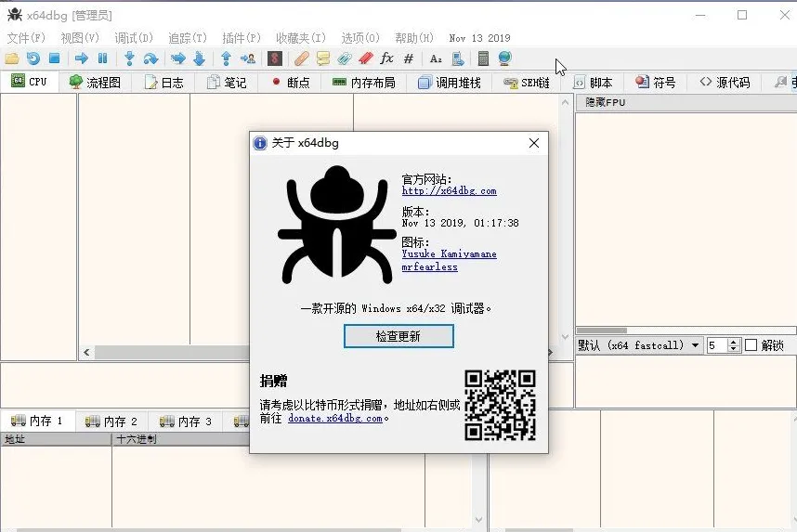Select the 内存 2 dump tab

(111, 422)
